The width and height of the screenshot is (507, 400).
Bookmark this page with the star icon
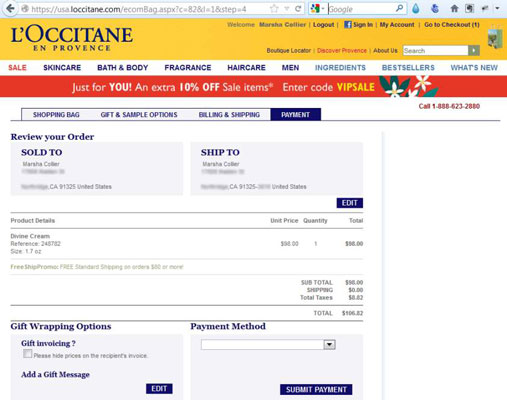pyautogui.click(x=274, y=9)
